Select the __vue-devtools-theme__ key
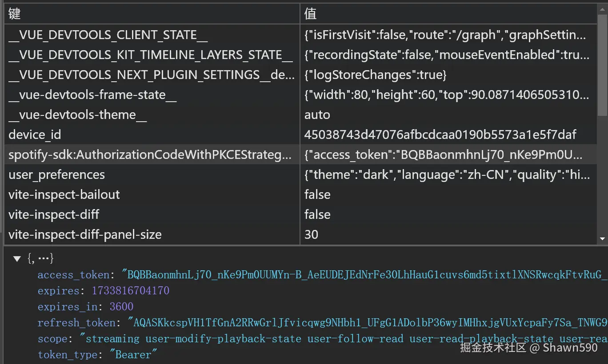Viewport: 608px width, 364px height. pyautogui.click(x=77, y=115)
